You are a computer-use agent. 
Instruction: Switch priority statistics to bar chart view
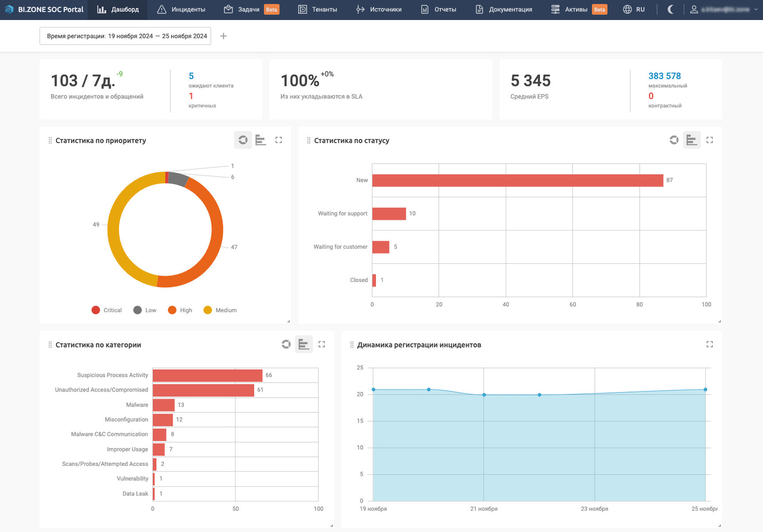261,140
